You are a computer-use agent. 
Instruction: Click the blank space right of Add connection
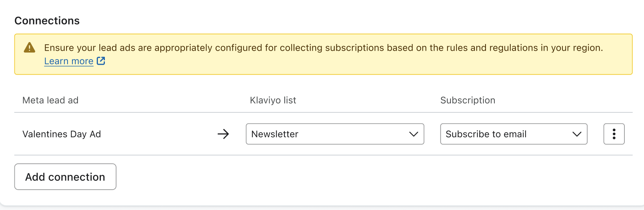(x=332, y=177)
